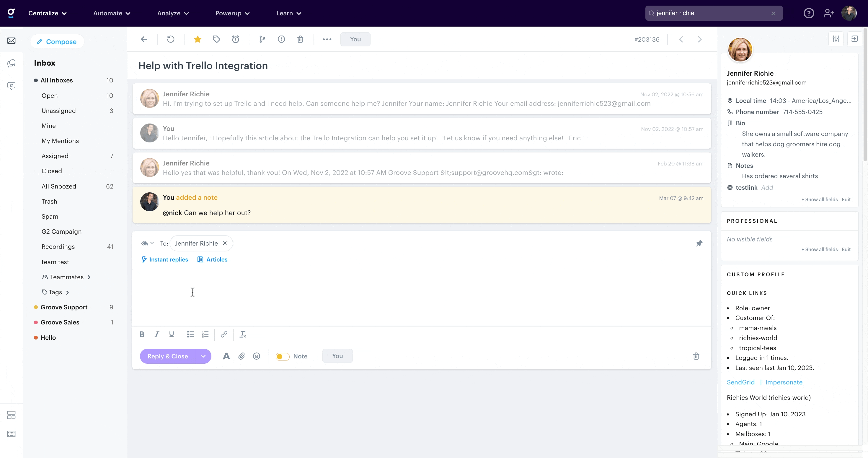Open the keyboard shortcuts icon
This screenshot has height=458, width=868.
click(x=12, y=434)
